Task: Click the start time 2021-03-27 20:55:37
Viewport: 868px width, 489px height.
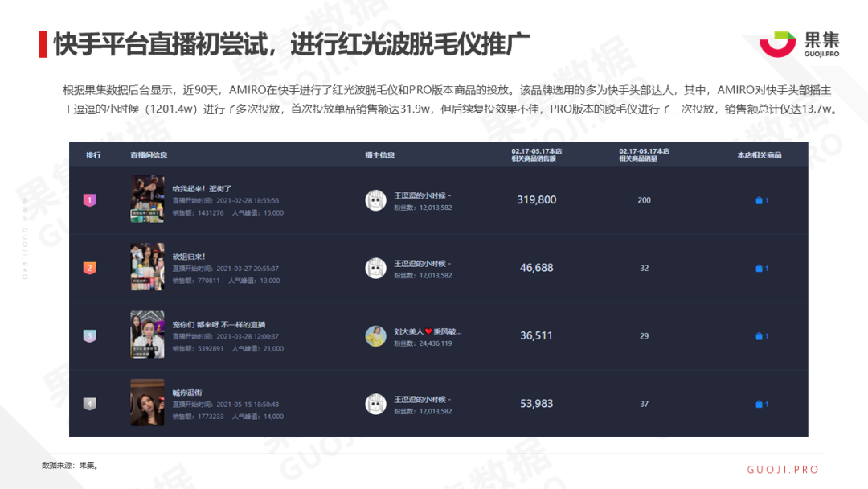Action: pos(248,269)
